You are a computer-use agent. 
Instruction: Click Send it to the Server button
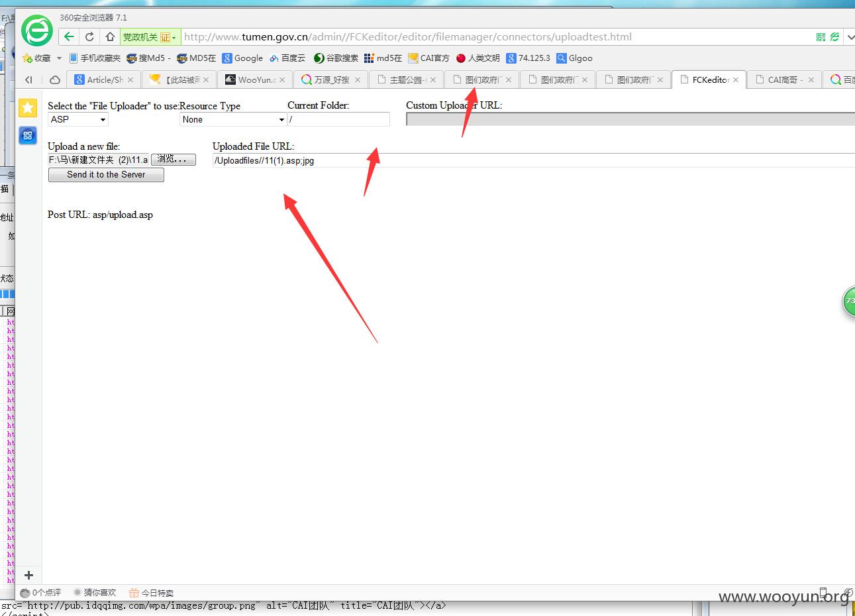106,175
